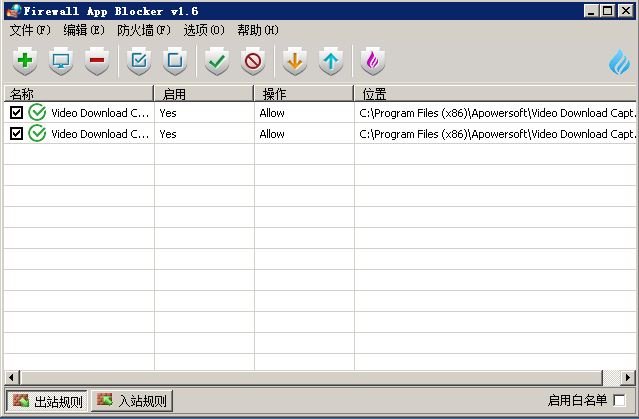
Task: Click the app icon in title bar
Action: point(14,11)
